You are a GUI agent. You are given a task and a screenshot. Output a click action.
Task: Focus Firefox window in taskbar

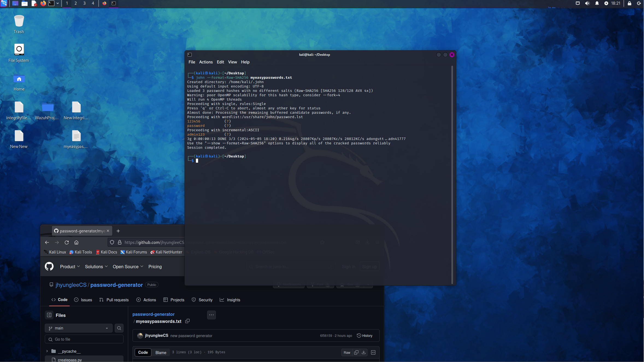pos(104,3)
